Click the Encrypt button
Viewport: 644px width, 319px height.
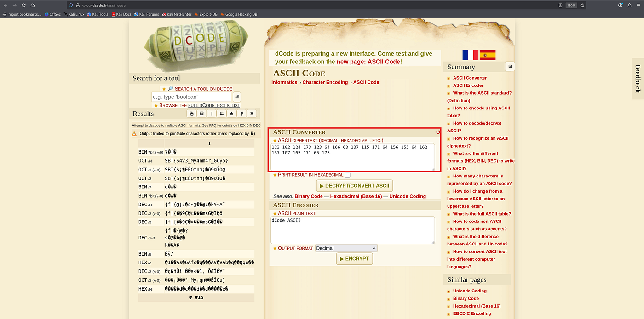[354, 259]
